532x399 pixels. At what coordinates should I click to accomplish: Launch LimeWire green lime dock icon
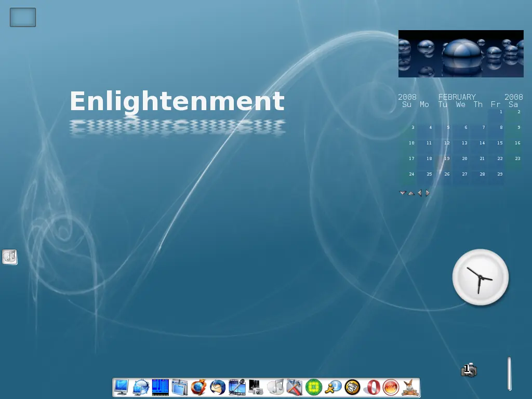click(x=314, y=387)
